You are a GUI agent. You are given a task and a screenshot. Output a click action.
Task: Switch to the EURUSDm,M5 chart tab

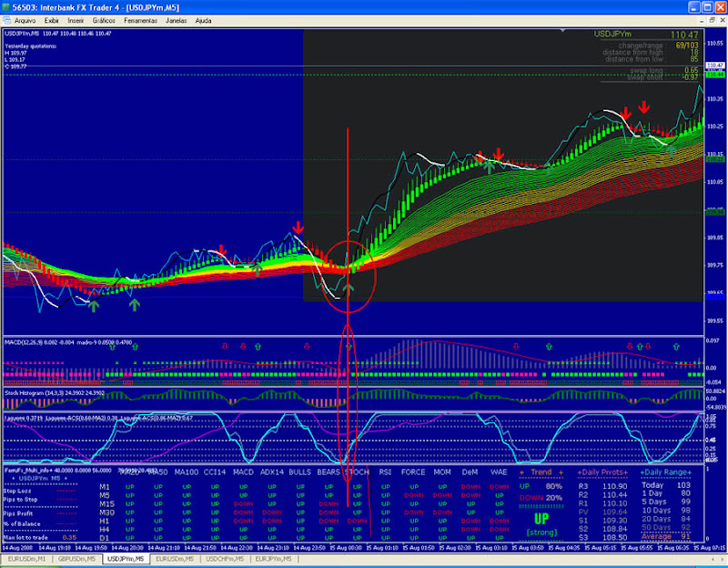tap(175, 559)
